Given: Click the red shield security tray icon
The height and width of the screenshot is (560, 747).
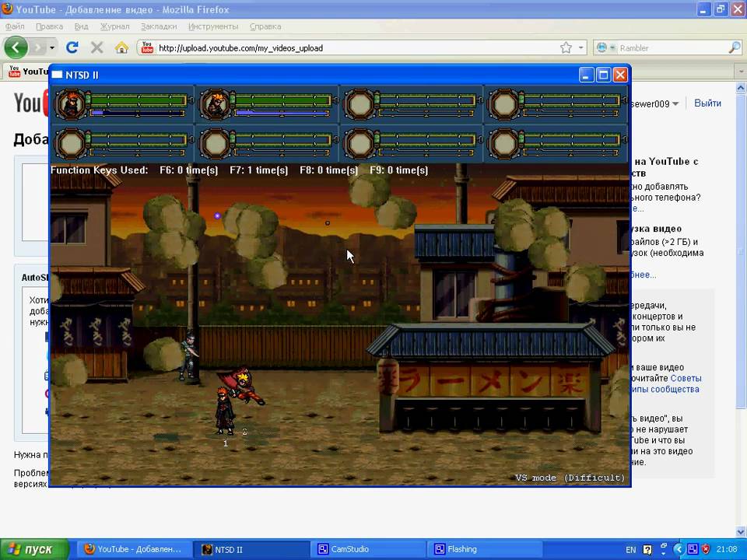Looking at the screenshot, I should click(x=706, y=549).
